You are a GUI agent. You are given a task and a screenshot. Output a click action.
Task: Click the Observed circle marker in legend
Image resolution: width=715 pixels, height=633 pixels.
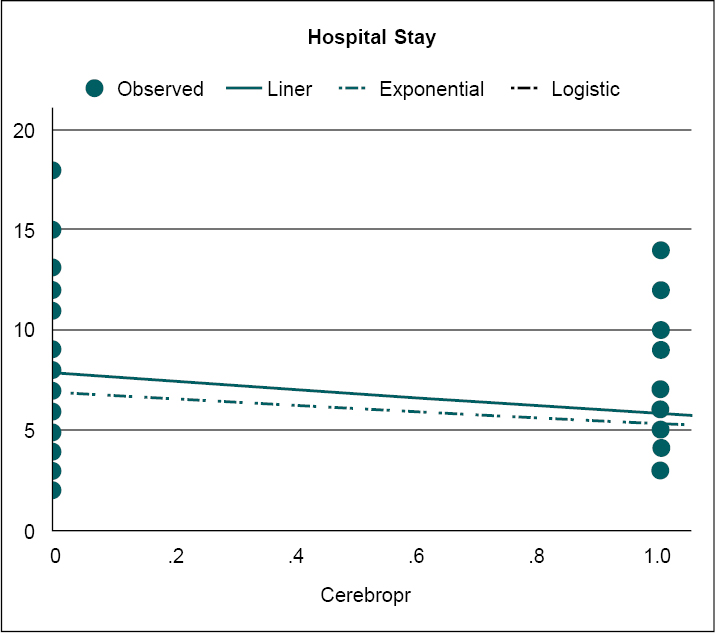click(95, 89)
